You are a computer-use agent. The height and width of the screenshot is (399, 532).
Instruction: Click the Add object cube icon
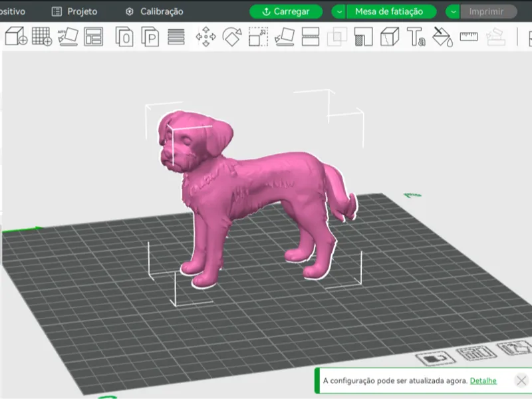click(16, 37)
